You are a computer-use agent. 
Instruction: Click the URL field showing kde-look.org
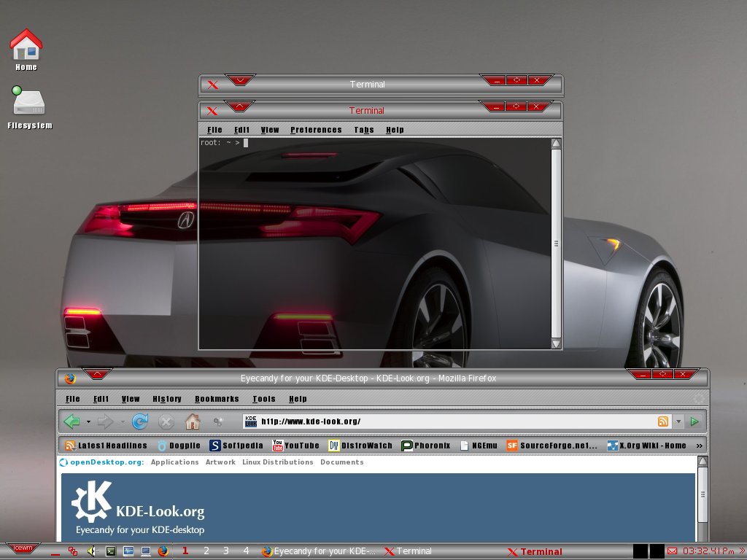tap(457, 421)
